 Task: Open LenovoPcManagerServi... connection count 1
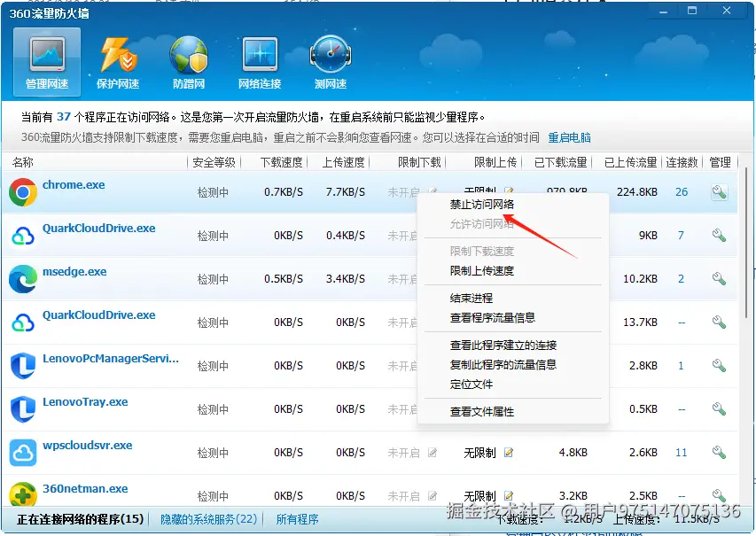pos(681,366)
